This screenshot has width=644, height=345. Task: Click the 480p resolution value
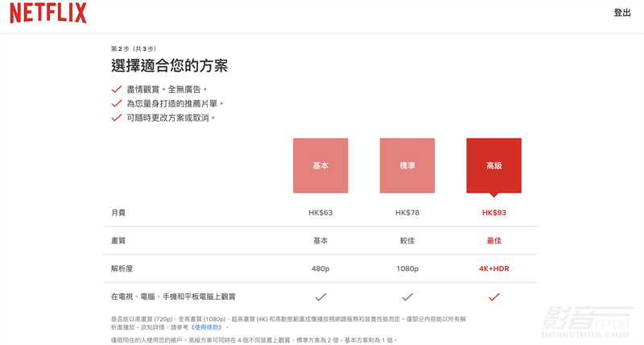320,268
